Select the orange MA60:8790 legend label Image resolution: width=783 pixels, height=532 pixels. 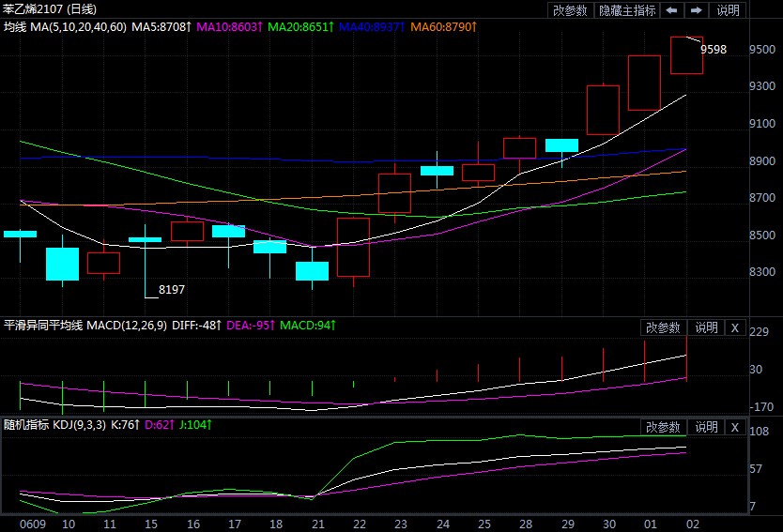444,27
